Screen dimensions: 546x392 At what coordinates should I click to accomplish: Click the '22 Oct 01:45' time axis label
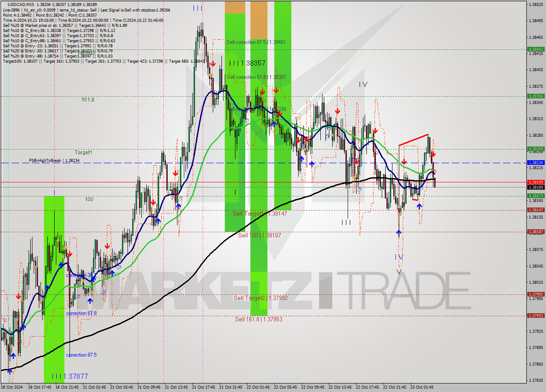coord(258,387)
